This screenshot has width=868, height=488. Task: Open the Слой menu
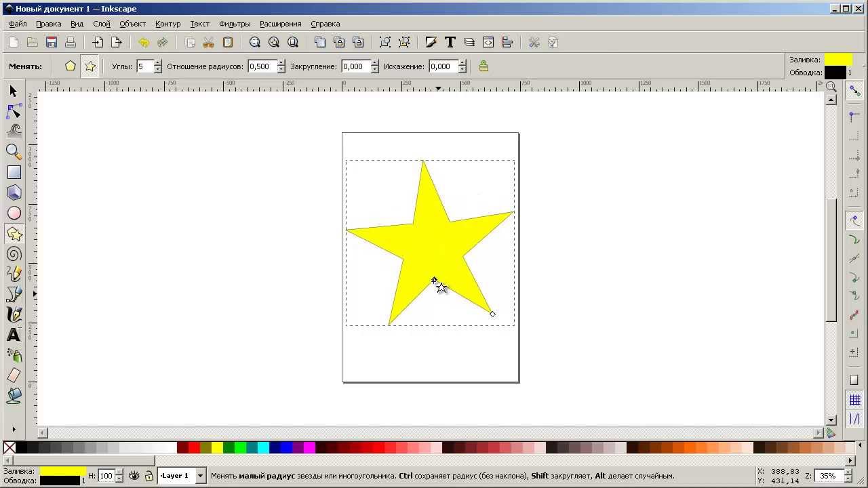[x=102, y=24]
